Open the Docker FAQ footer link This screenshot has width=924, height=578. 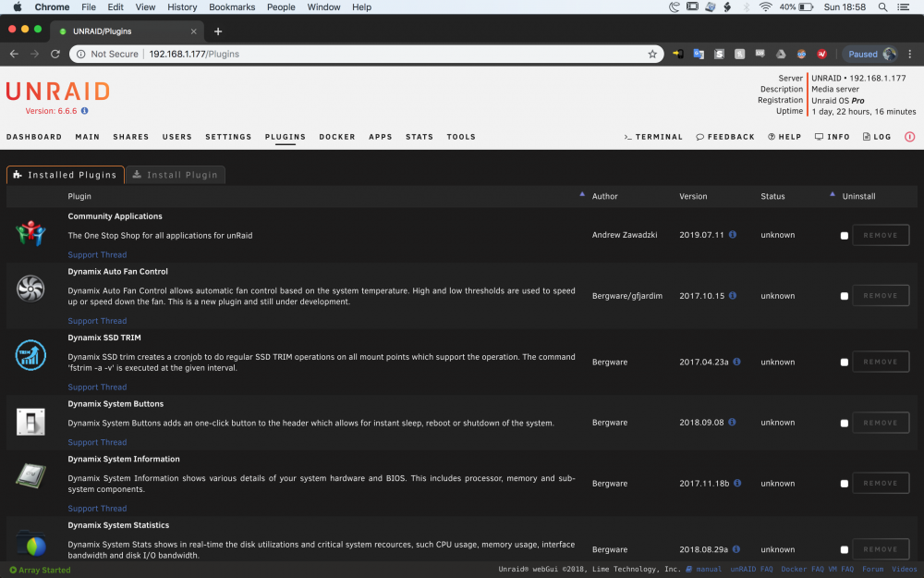(803, 569)
